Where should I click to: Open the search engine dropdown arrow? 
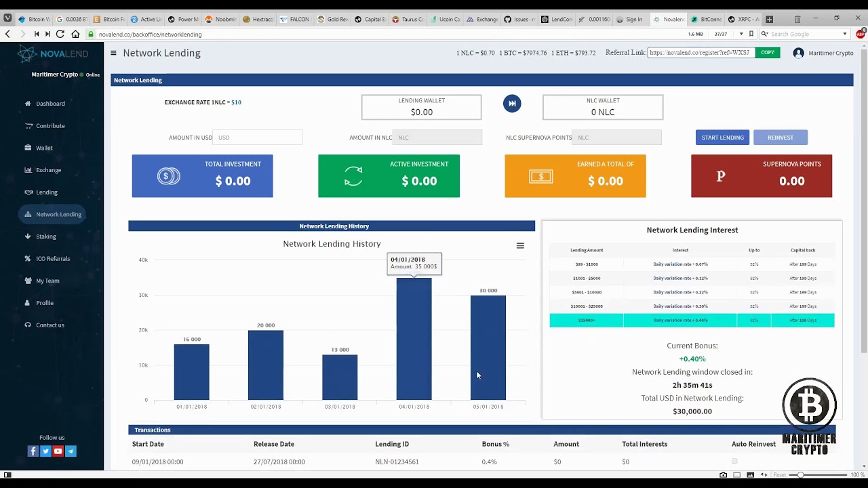pos(845,34)
